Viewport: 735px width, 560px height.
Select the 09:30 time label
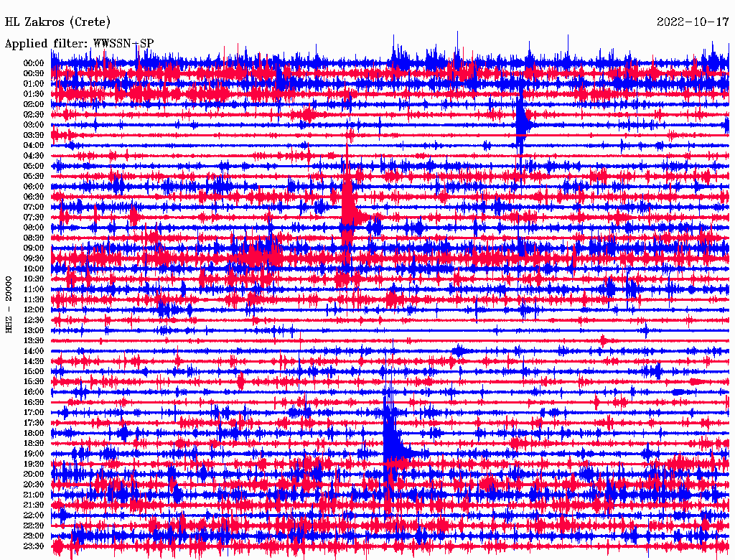pyautogui.click(x=34, y=259)
